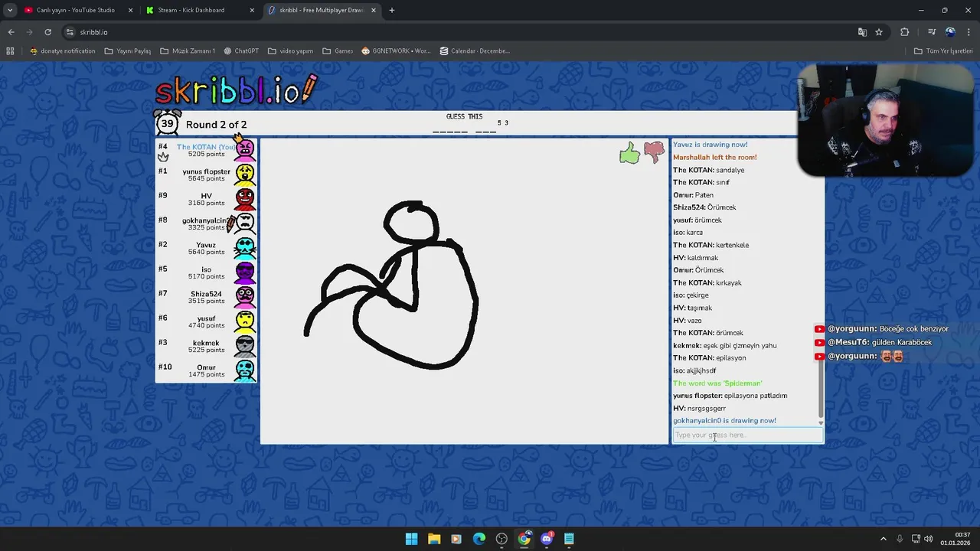The height and width of the screenshot is (551, 980).
Task: Click iso's purple avatar
Action: 245,272
